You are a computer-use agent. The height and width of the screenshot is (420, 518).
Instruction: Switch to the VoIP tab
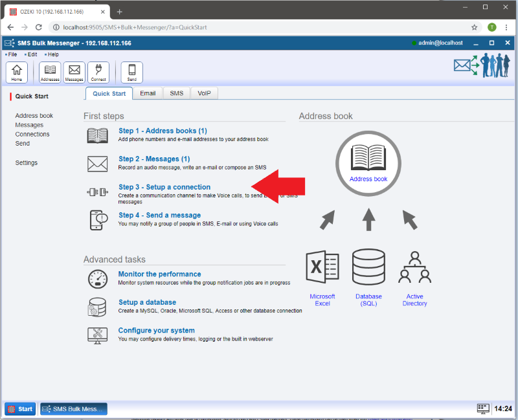[x=204, y=93]
